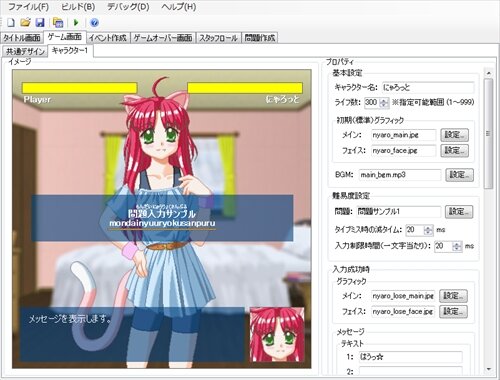Increase the ライフ数 spinner value
Image resolution: width=500 pixels, height=380 pixels.
384,100
